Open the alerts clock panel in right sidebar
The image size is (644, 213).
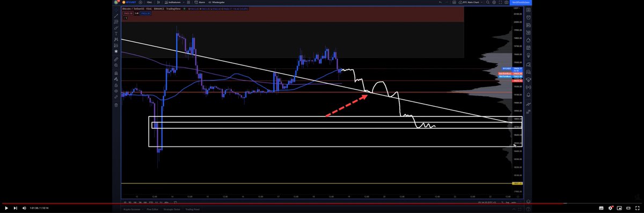pos(529,18)
